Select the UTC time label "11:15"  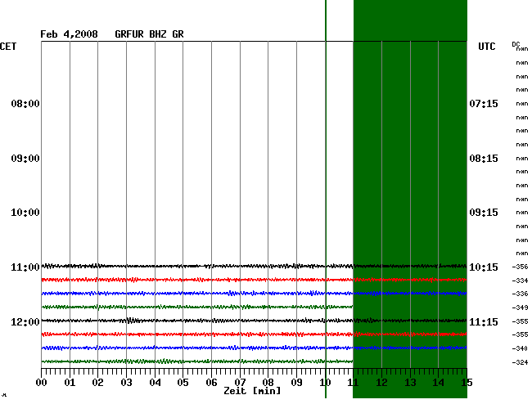tap(484, 321)
